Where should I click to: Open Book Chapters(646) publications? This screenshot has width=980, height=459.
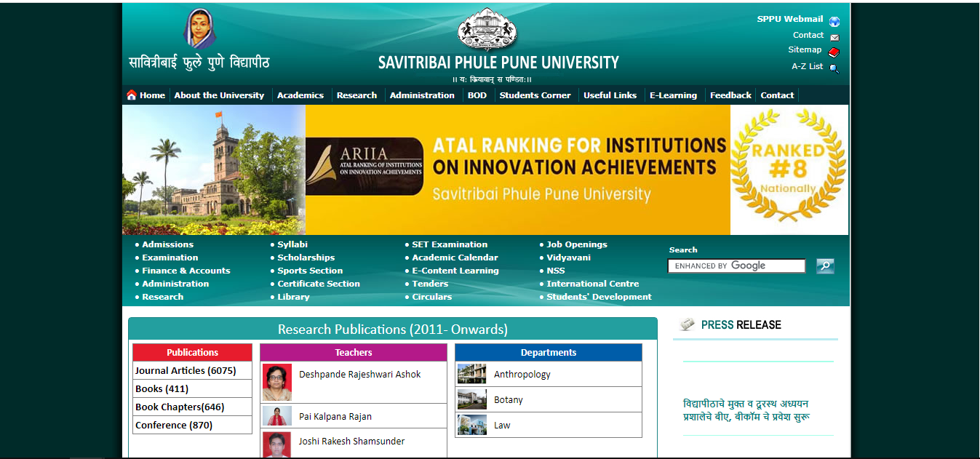coord(180,407)
